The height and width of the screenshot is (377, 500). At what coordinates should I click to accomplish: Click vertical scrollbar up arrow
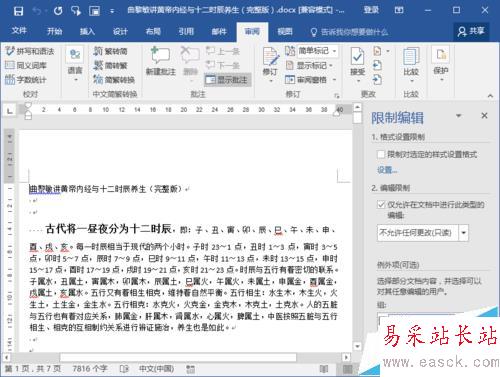357,107
